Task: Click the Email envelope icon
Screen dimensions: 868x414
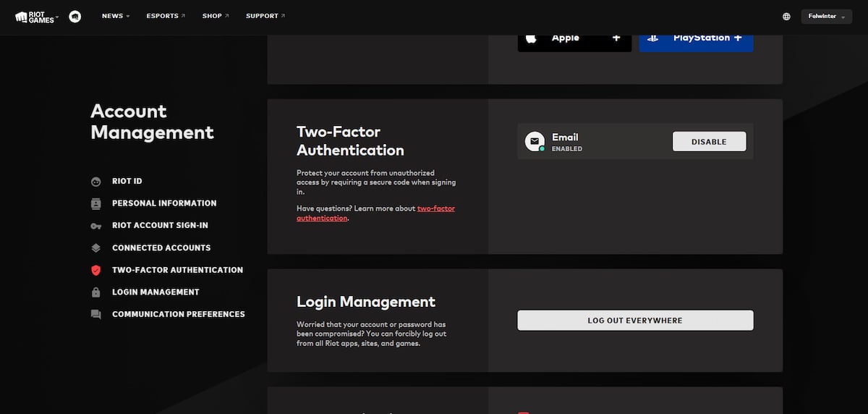Action: point(535,142)
